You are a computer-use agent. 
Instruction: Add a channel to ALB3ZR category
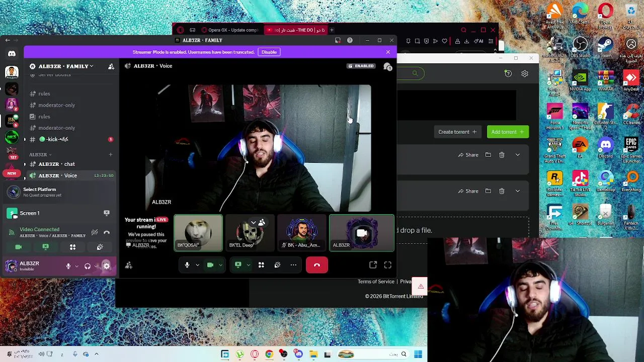111,154
